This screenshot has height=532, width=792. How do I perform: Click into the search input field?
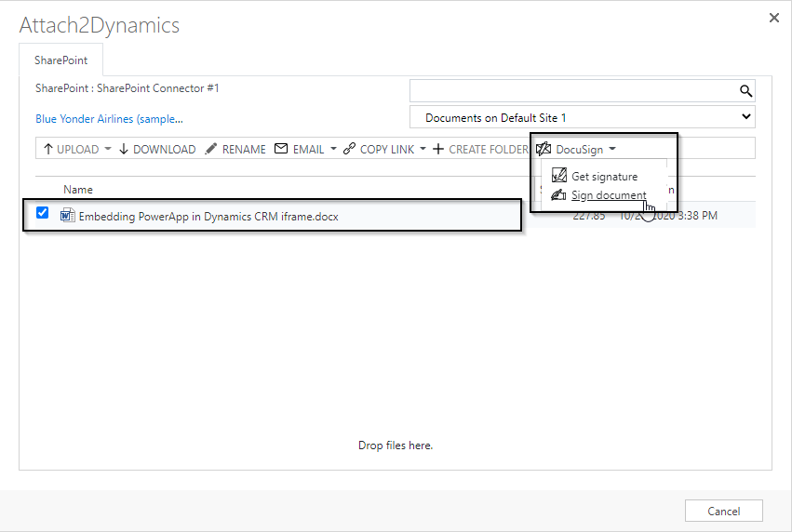click(x=572, y=90)
